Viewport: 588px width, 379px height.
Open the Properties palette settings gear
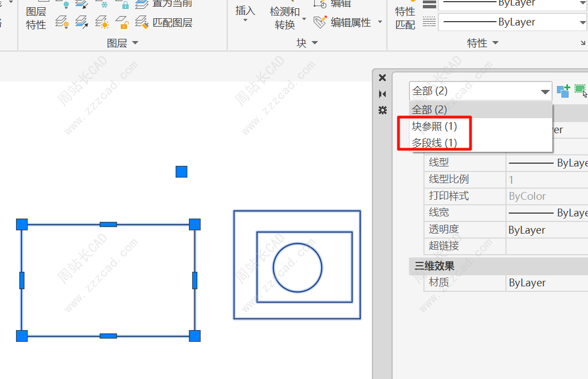[382, 110]
